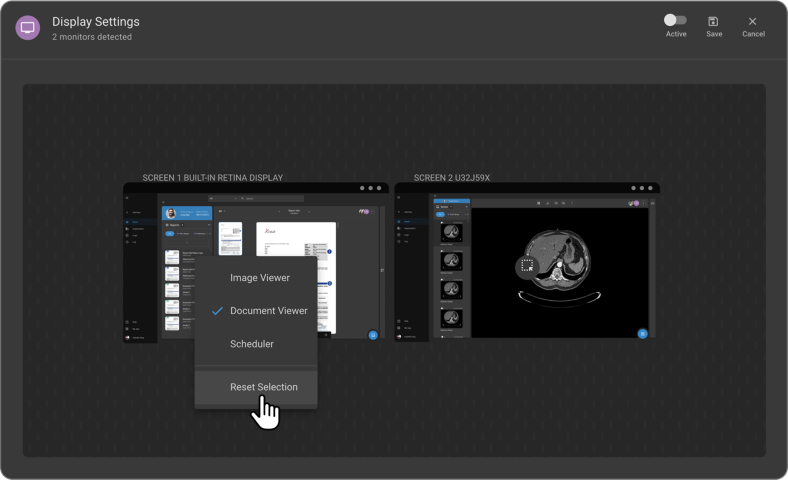This screenshot has height=480, width=788.
Task: Click the small page thumbnail in Screen 1 preview
Action: 231,238
